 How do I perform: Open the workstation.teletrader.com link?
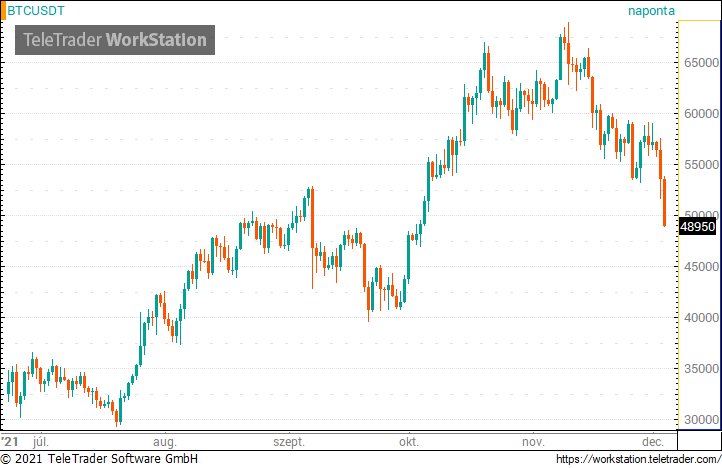[x=638, y=459]
